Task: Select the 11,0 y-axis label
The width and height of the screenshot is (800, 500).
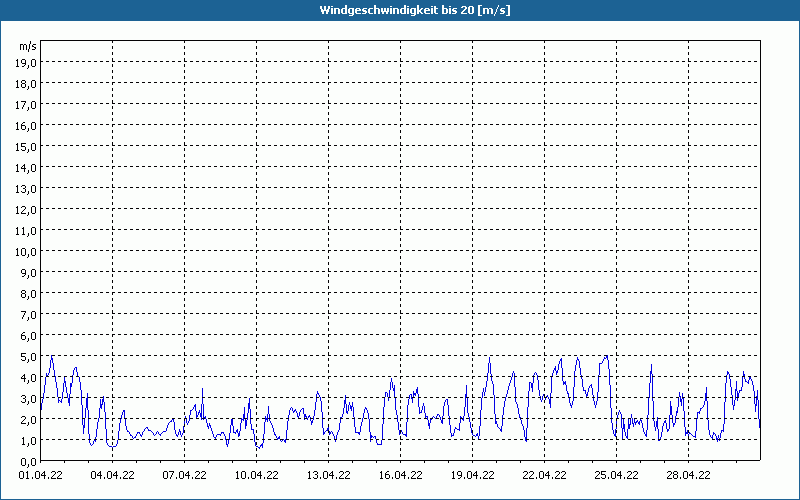Action: coord(26,231)
